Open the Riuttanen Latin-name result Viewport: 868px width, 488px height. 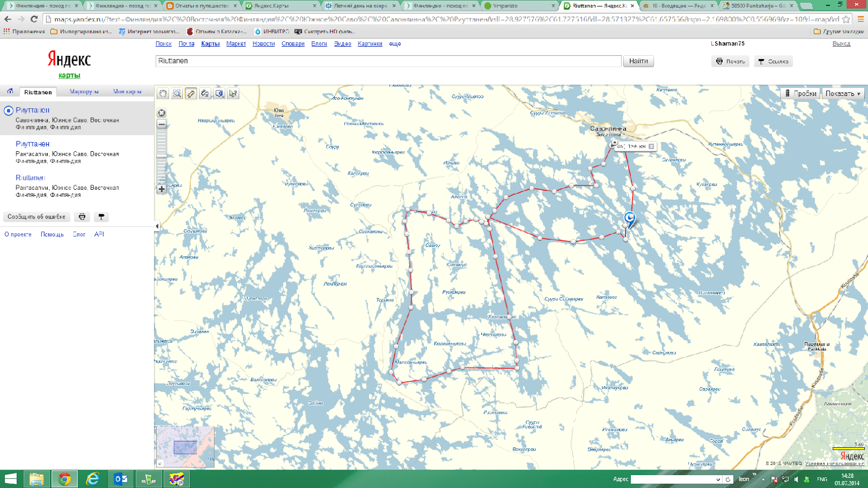pos(30,178)
